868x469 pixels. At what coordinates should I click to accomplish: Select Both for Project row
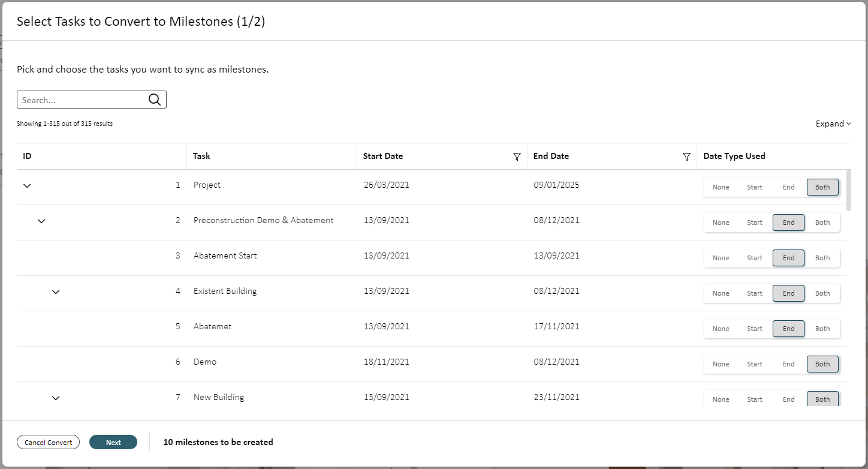[x=822, y=187]
